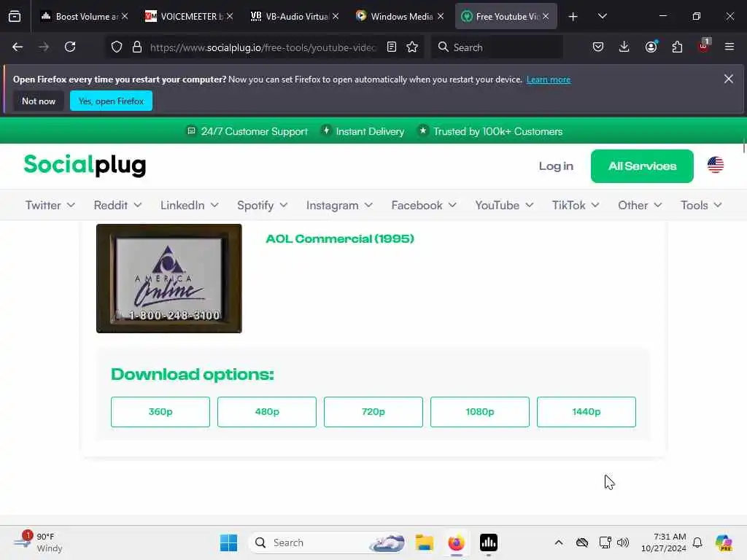
Task: Download the video in 480p
Action: 267,411
